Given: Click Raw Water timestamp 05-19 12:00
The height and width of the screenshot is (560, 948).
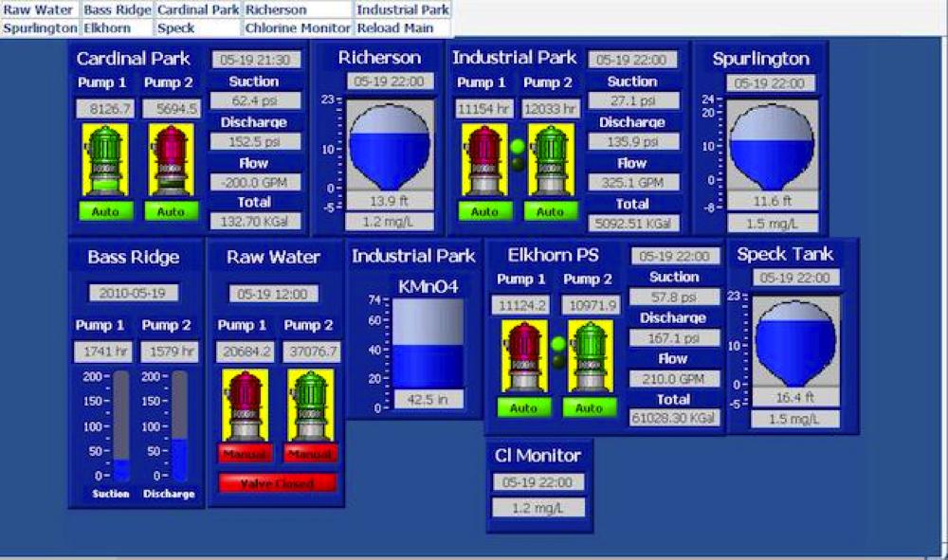Looking at the screenshot, I should (x=273, y=294).
